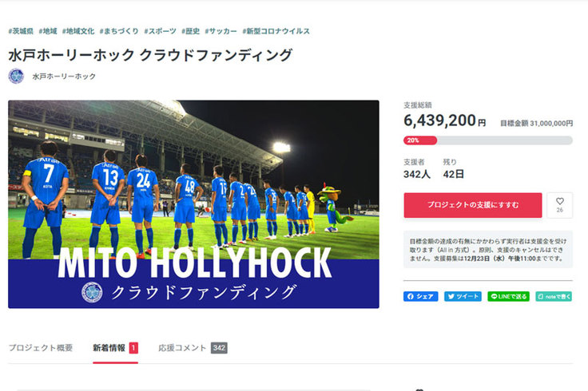Click プロジェクトの支援にすすむ button

point(472,205)
